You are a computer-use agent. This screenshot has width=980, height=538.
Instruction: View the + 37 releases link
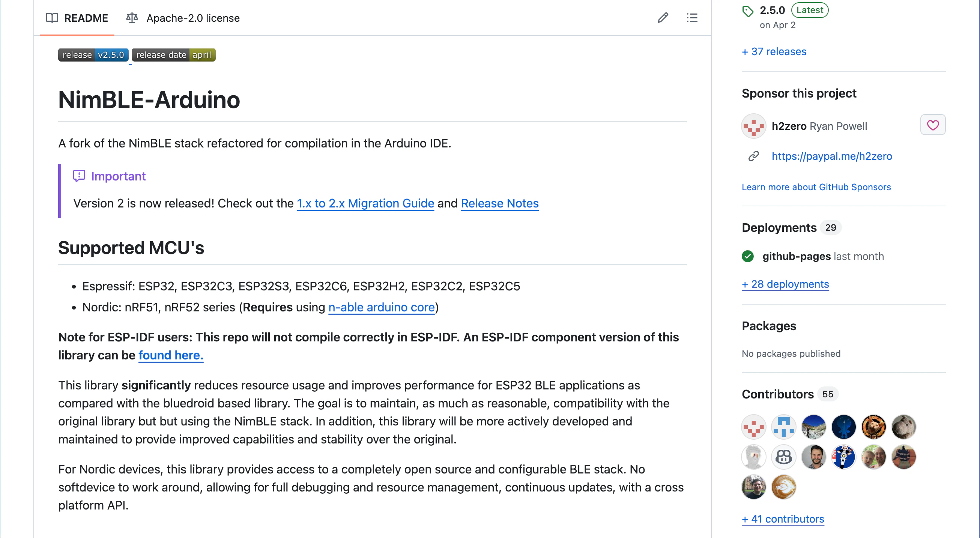click(774, 51)
